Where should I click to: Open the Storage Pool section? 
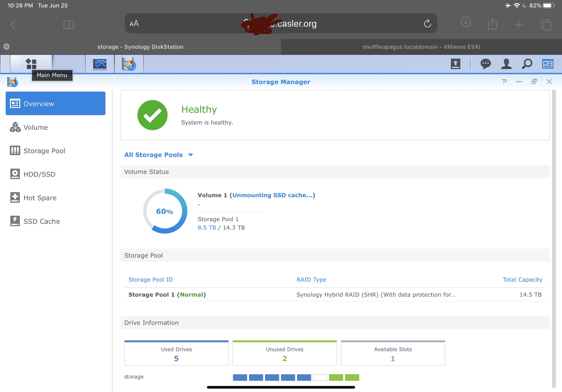56,151
